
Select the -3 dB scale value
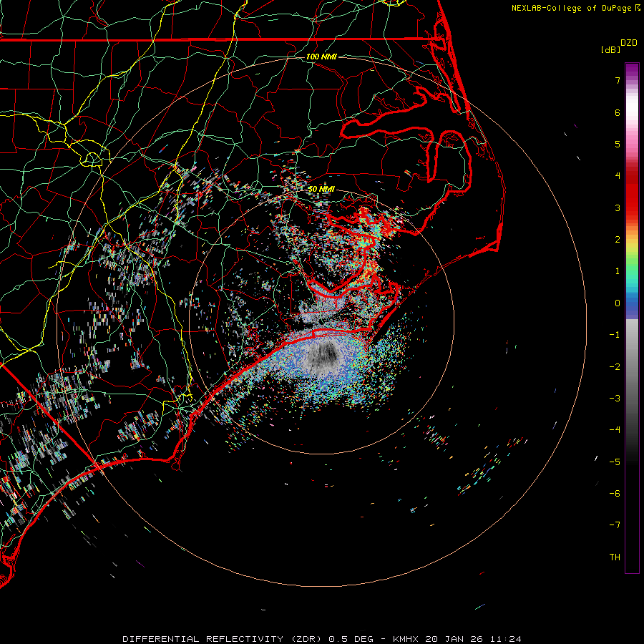point(615,399)
